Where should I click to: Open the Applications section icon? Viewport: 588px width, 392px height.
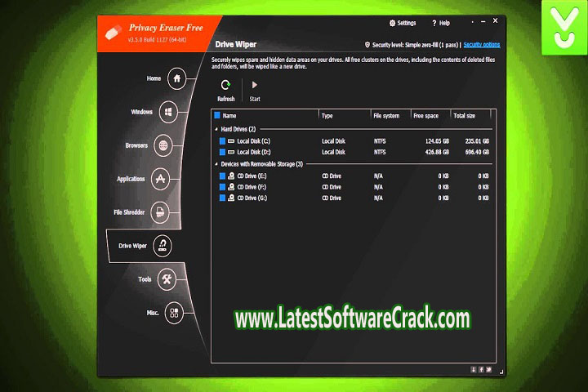161,179
